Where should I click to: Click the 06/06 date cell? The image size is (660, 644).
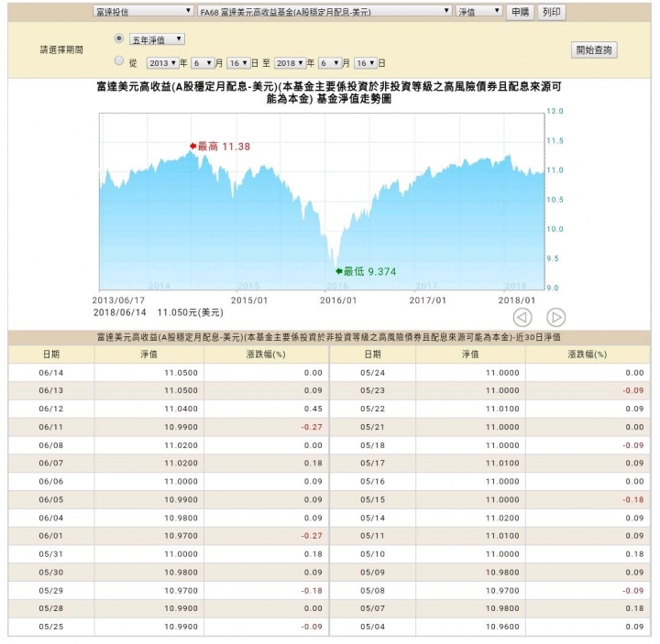tap(51, 481)
